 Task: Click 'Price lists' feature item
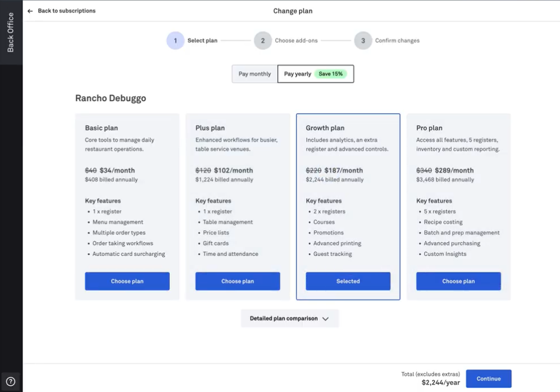(216, 233)
